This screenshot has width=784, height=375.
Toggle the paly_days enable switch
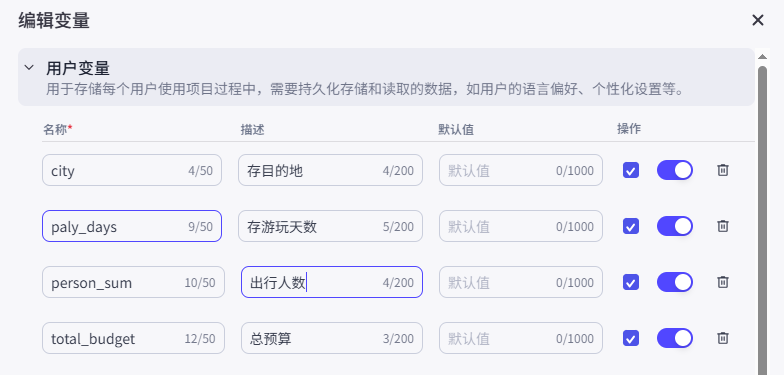coord(674,226)
